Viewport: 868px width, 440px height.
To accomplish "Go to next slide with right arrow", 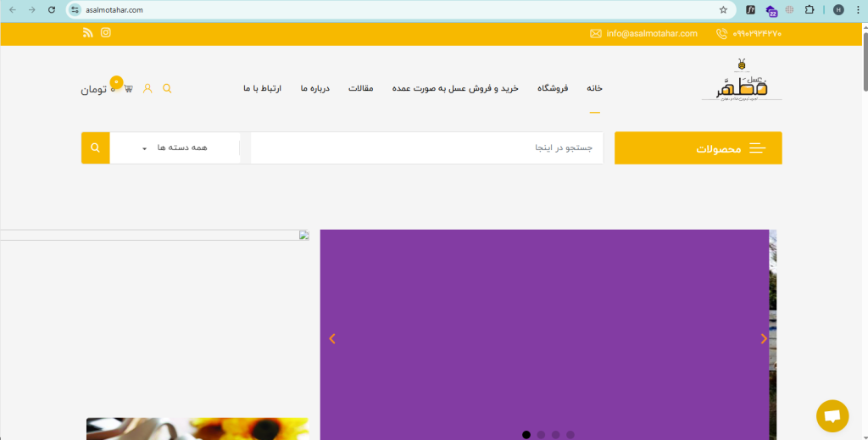I will pyautogui.click(x=763, y=338).
